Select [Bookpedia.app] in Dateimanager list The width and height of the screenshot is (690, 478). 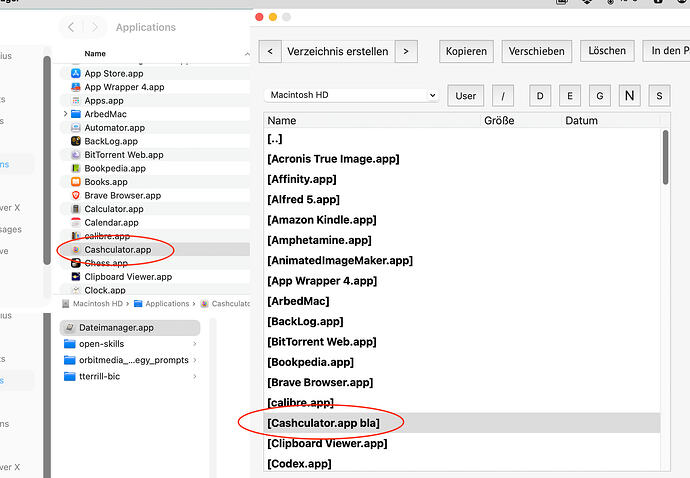coord(462,362)
